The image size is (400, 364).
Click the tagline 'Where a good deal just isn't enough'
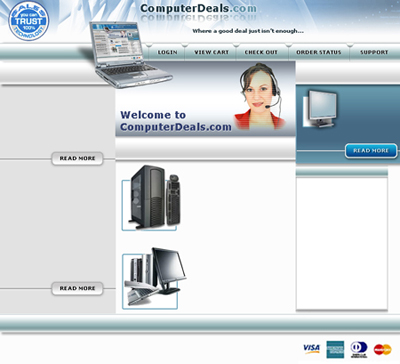[248, 31]
